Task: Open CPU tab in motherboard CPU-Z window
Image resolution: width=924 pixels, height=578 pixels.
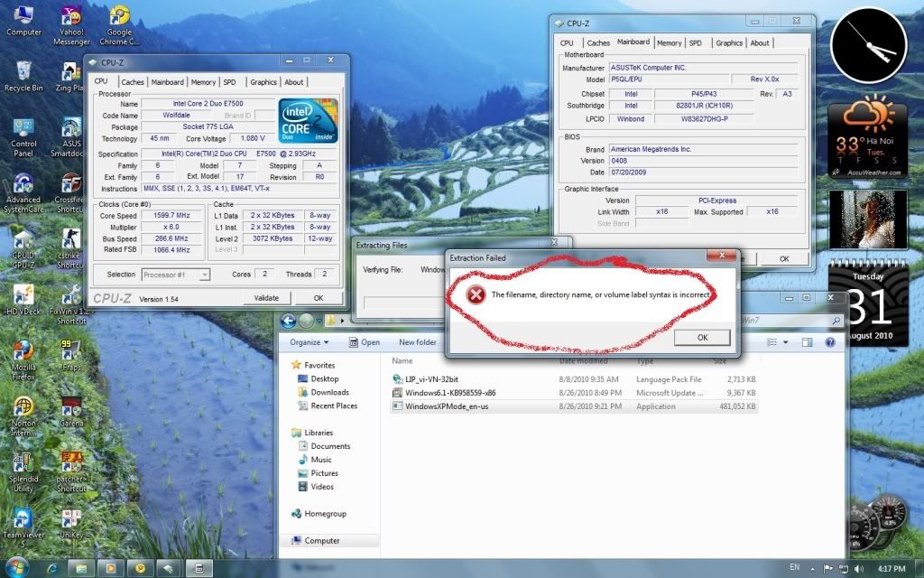Action: 567,43
